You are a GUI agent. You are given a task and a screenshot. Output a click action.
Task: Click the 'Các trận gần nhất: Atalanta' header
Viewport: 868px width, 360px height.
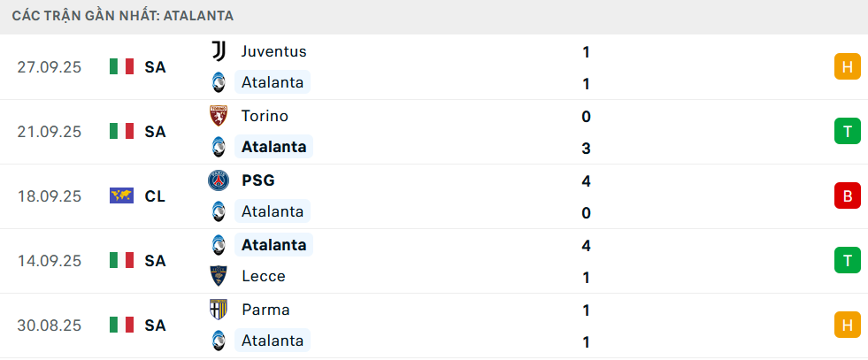tap(123, 16)
